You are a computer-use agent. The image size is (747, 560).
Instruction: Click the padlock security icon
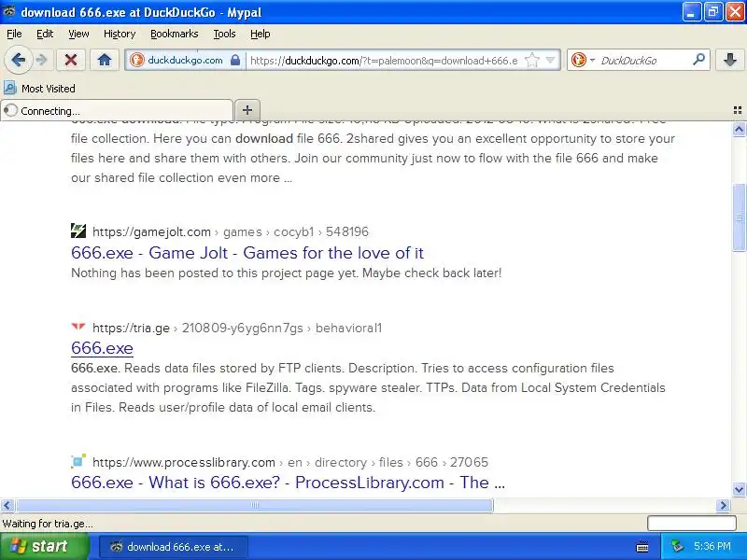click(x=235, y=61)
